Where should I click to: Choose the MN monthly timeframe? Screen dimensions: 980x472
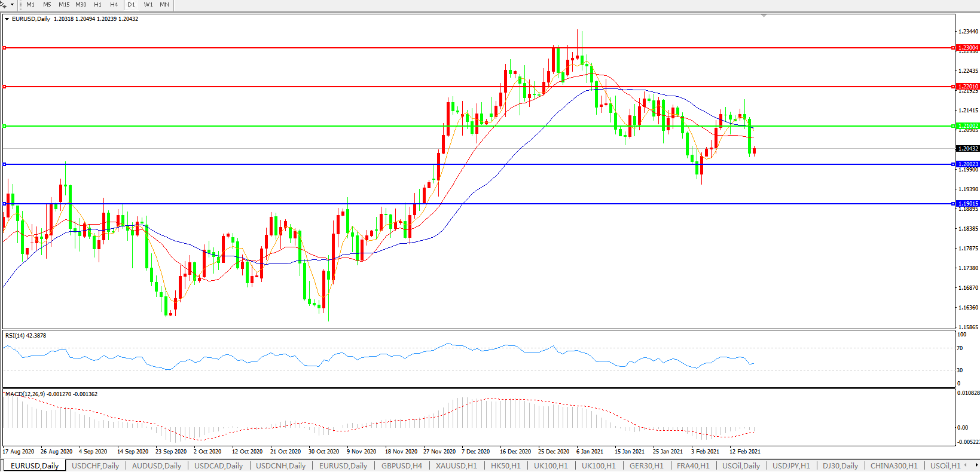(164, 4)
